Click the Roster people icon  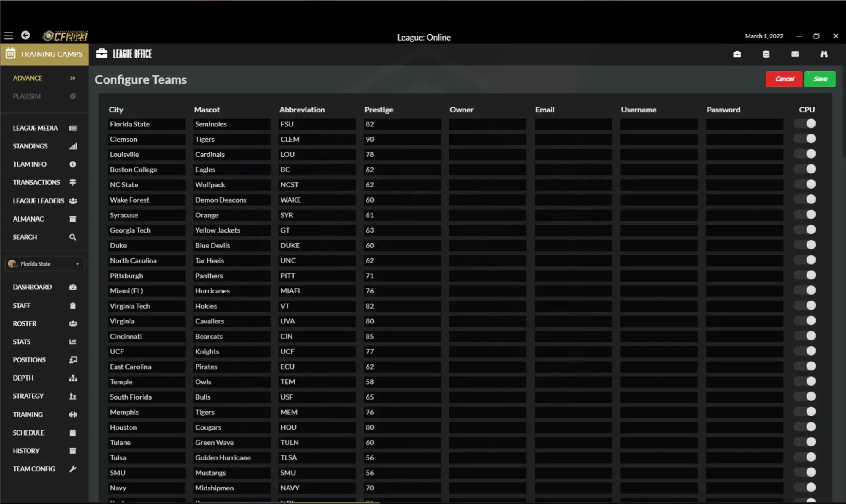[x=73, y=324]
